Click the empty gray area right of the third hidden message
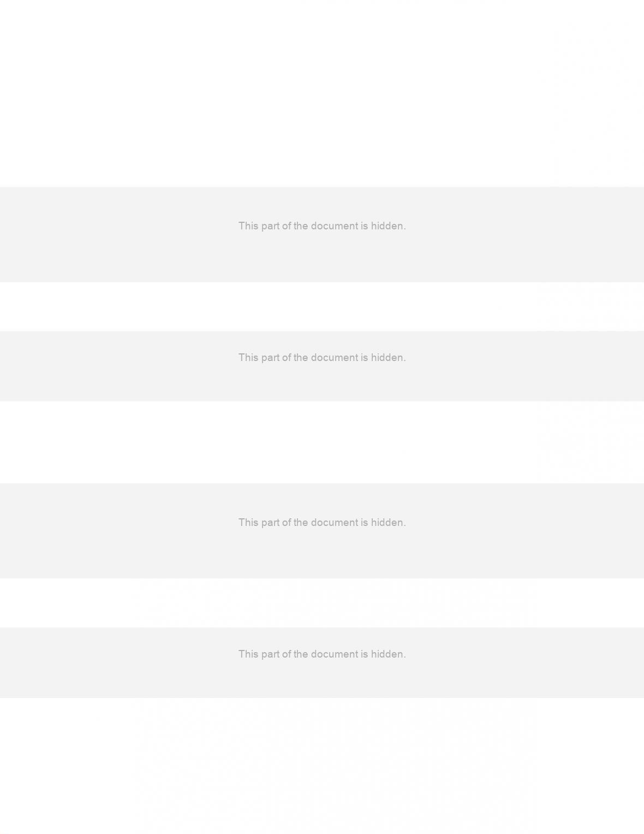The height and width of the screenshot is (834, 644). pyautogui.click(x=525, y=531)
